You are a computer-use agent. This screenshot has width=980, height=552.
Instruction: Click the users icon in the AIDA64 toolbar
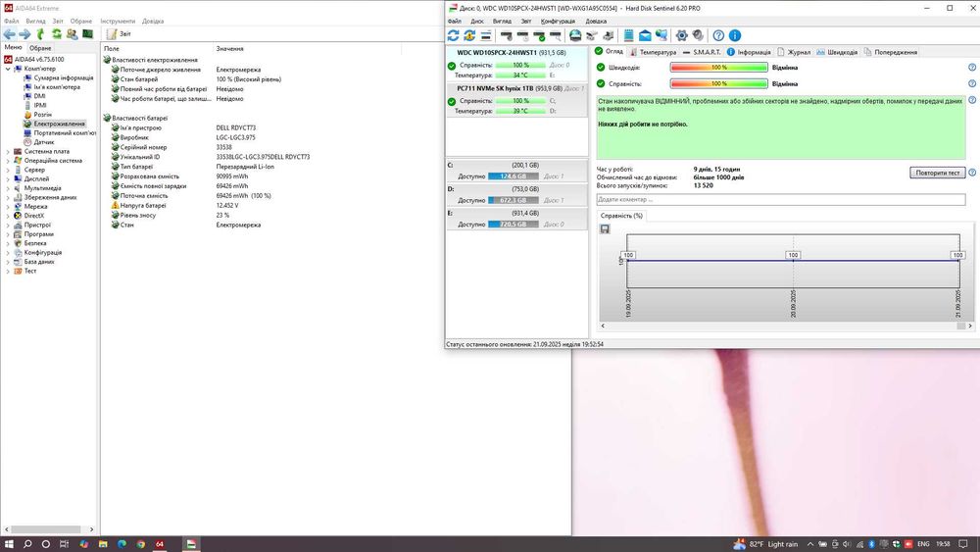coord(72,33)
